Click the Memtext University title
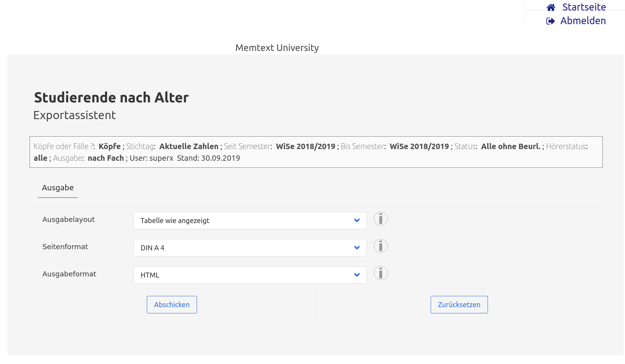This screenshot has height=364, width=625. [x=277, y=48]
